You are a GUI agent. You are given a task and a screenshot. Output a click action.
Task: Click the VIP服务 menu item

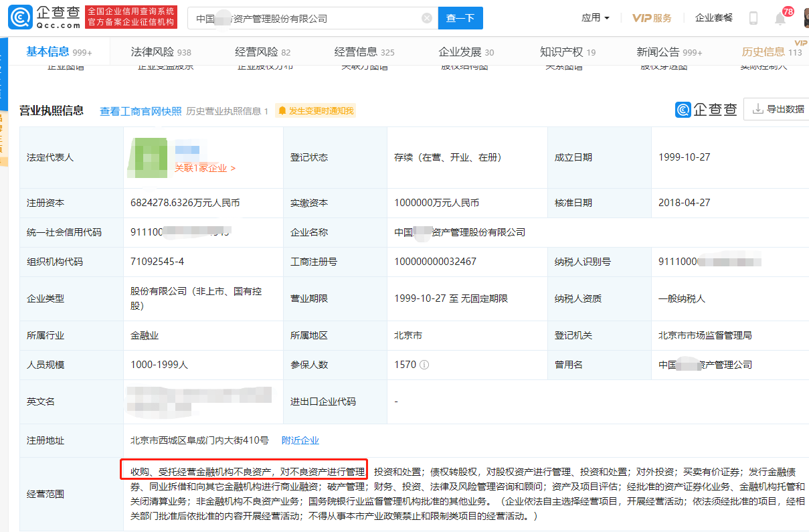click(x=652, y=18)
